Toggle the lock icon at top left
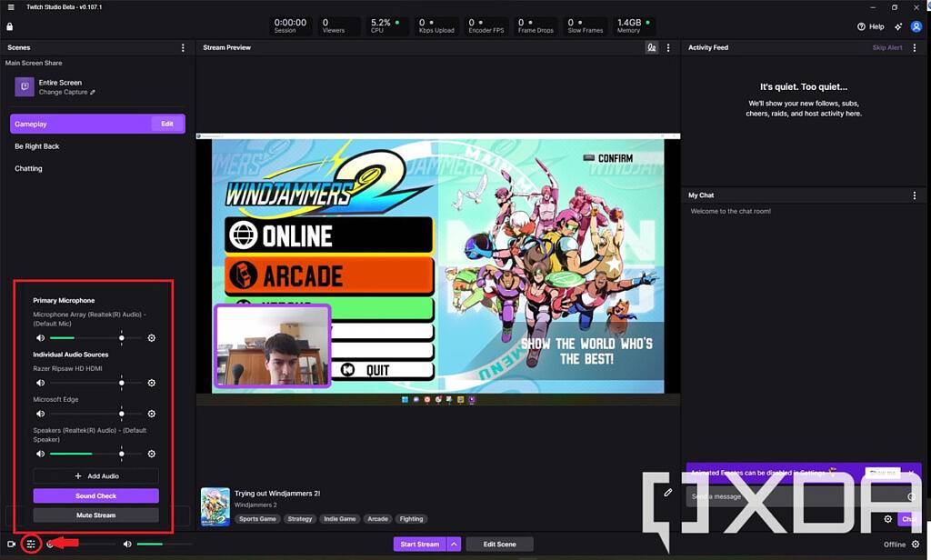931x560 pixels. (x=8, y=26)
